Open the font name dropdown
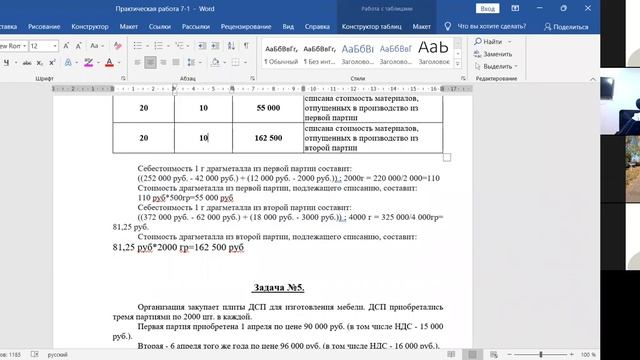This screenshot has width=640, height=360. (24, 46)
